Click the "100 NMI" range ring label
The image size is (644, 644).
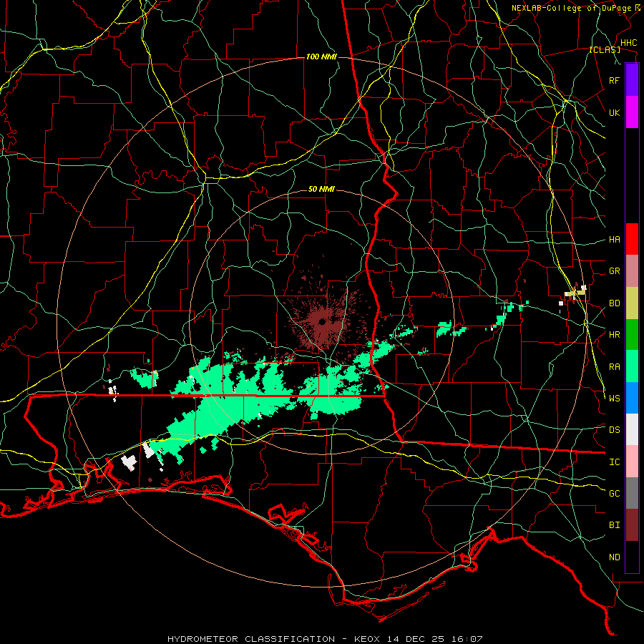pos(321,57)
